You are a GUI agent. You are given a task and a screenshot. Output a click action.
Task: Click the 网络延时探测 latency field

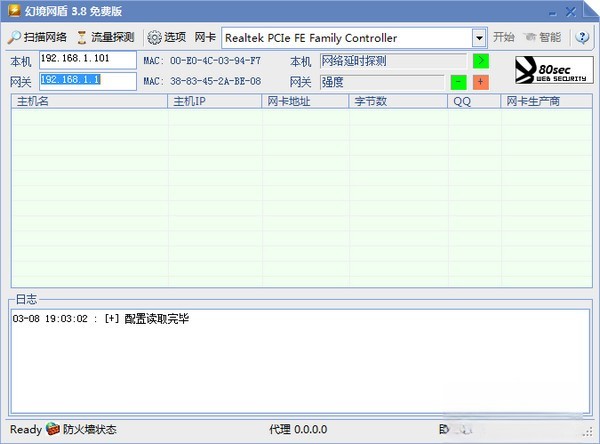(x=393, y=61)
